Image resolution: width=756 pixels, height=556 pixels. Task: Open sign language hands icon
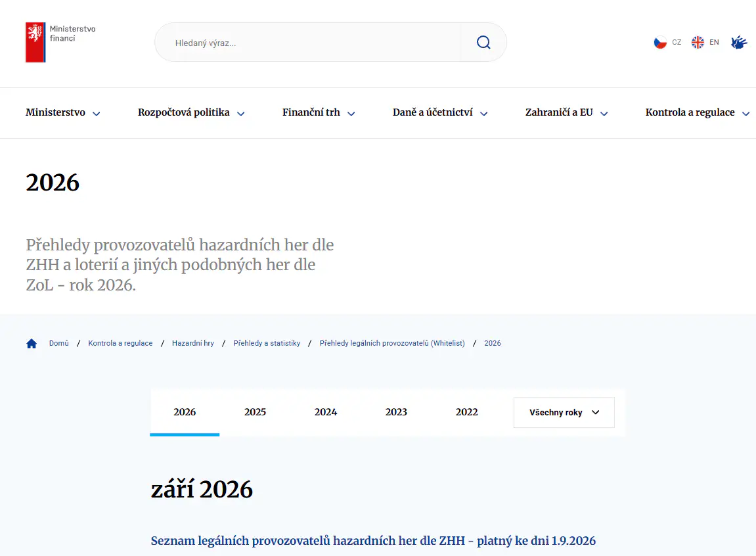pyautogui.click(x=739, y=43)
